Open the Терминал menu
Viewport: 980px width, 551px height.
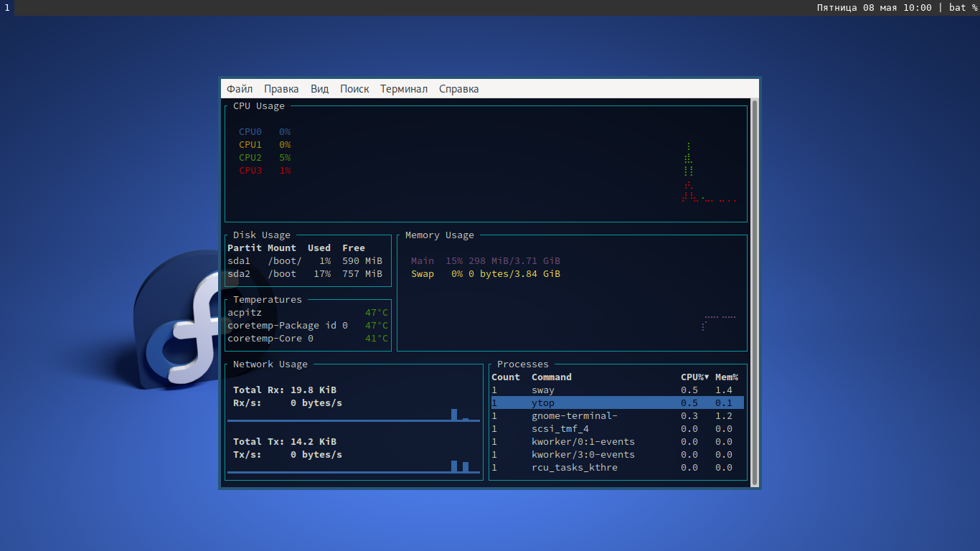tap(404, 89)
